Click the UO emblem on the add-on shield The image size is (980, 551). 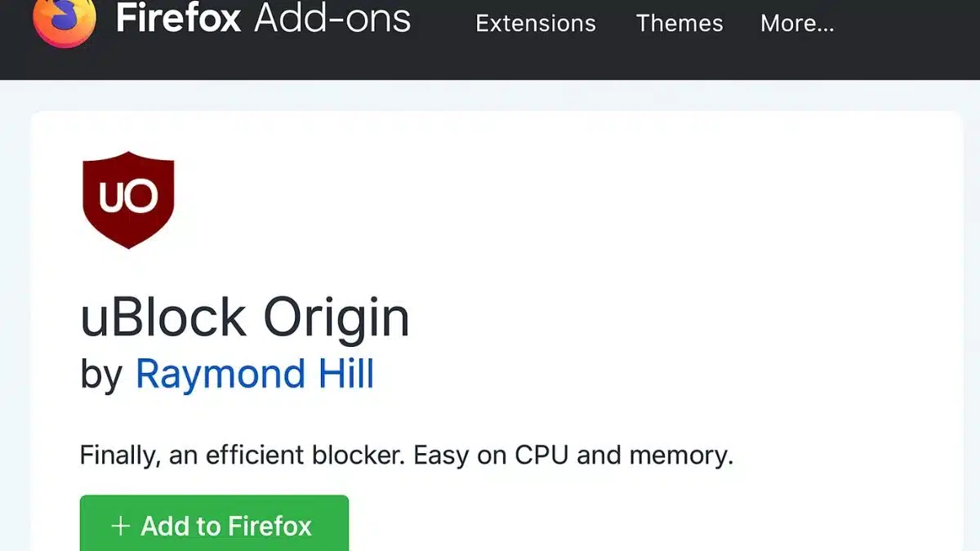pos(128,196)
